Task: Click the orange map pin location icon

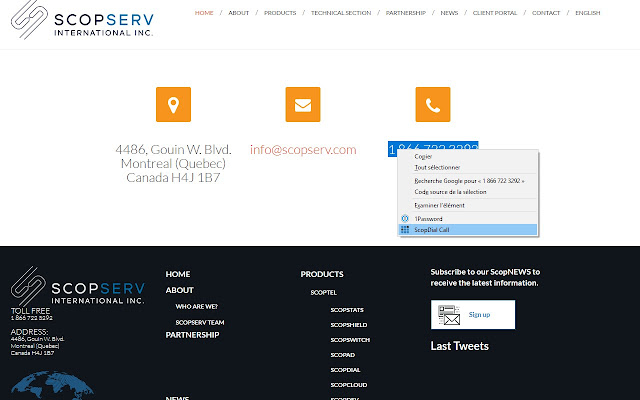Action: click(x=173, y=104)
